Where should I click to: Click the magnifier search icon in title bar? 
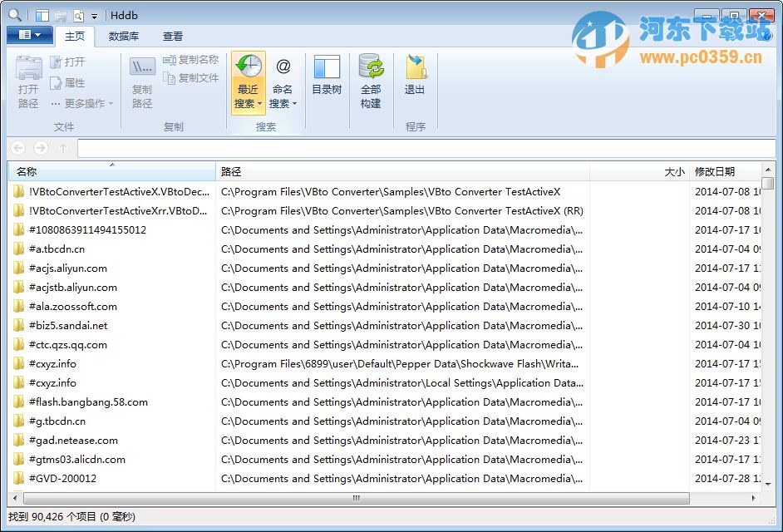[15, 15]
